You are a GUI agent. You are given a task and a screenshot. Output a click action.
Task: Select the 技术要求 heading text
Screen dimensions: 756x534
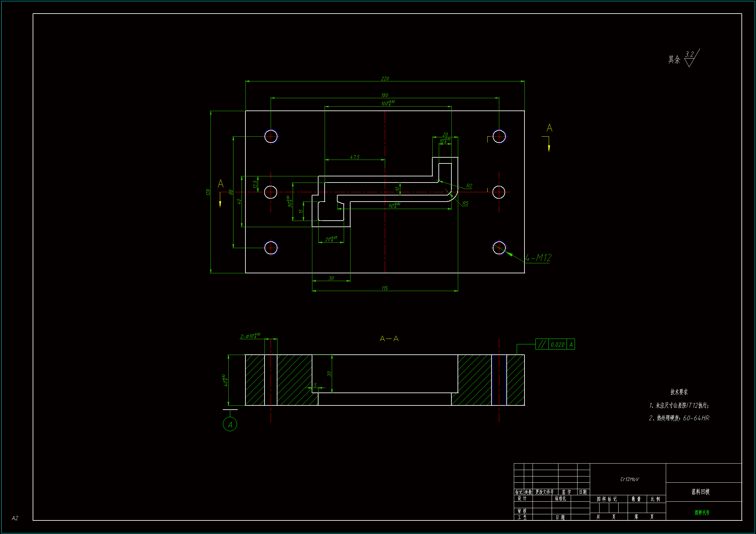[x=679, y=392]
